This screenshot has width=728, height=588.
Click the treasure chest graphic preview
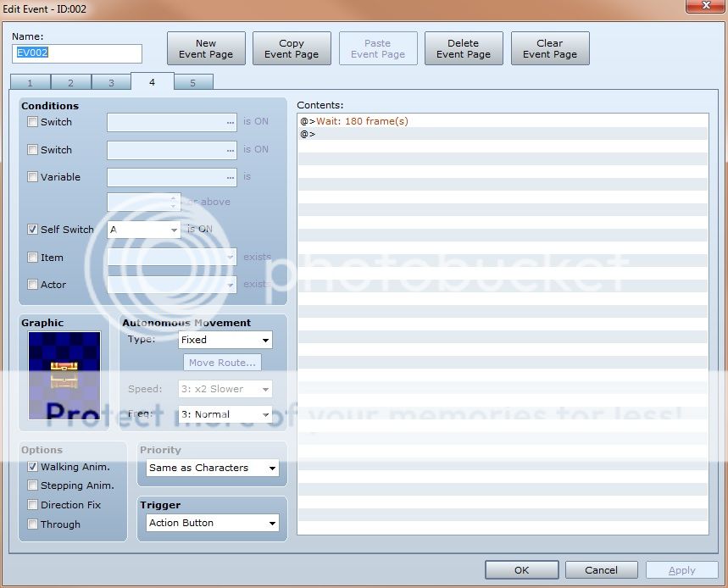[64, 374]
